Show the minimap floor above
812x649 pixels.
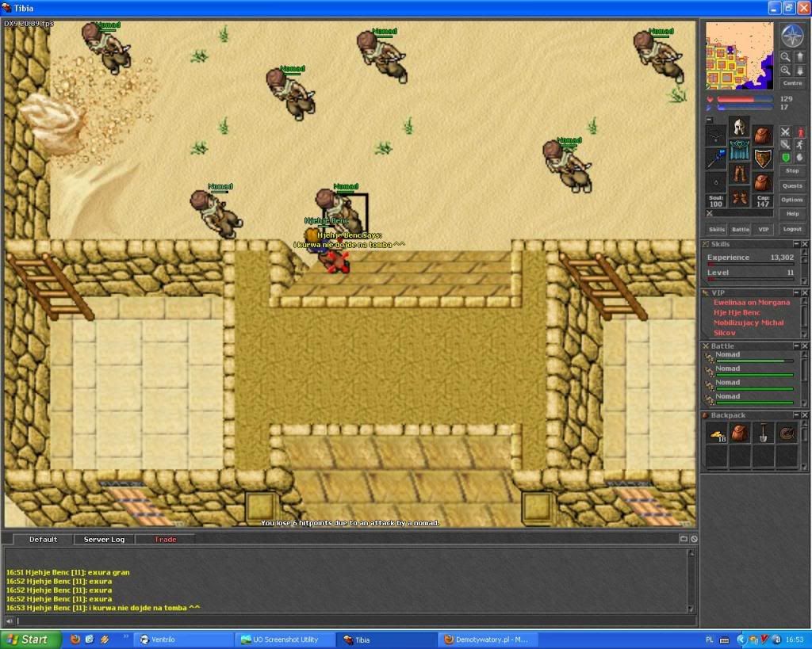799,57
